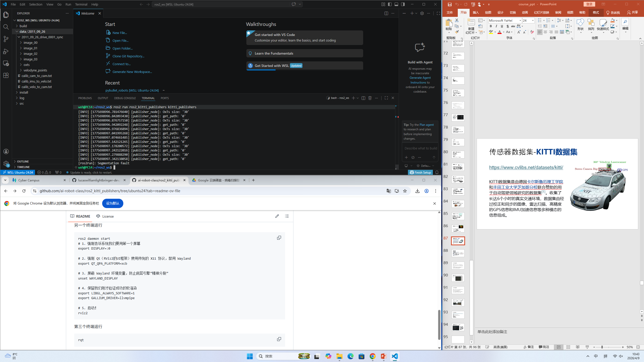Click Translate page icon in Chrome address bar
The width and height of the screenshot is (644, 362).
click(x=389, y=191)
